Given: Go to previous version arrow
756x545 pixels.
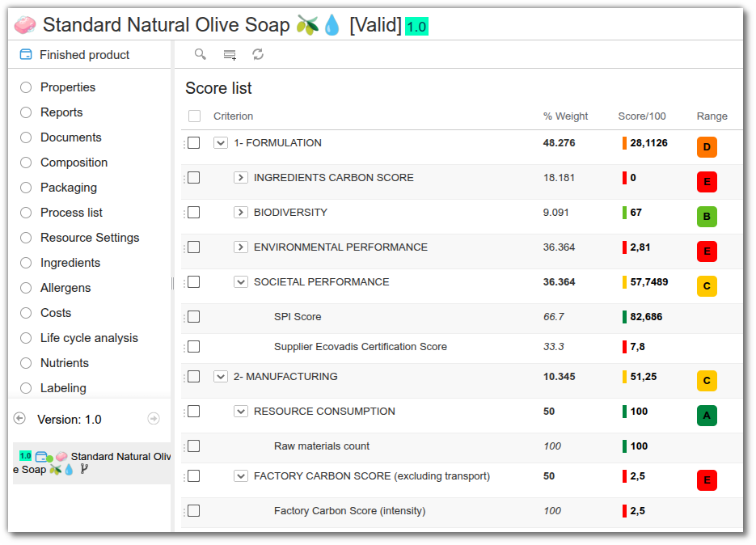Looking at the screenshot, I should click(19, 418).
